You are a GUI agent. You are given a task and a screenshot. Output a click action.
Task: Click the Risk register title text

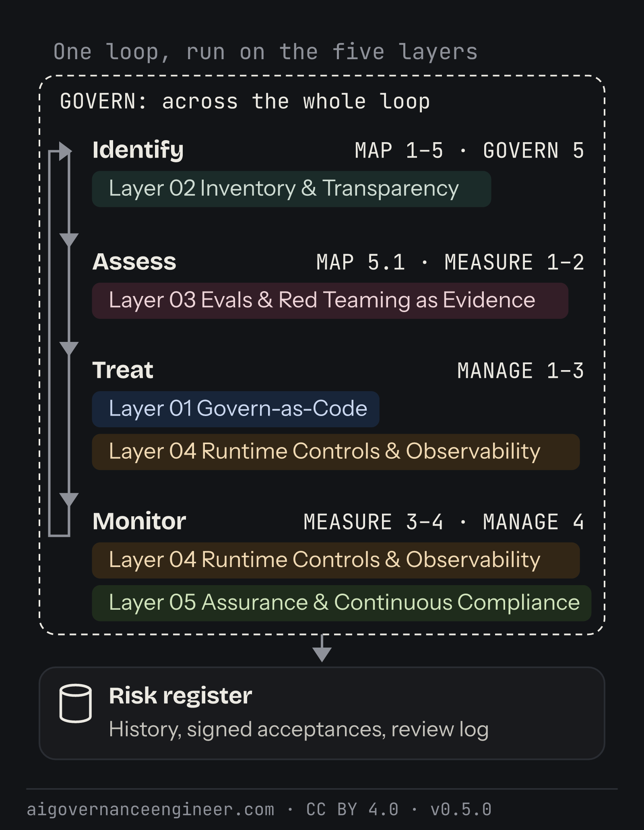tap(180, 696)
